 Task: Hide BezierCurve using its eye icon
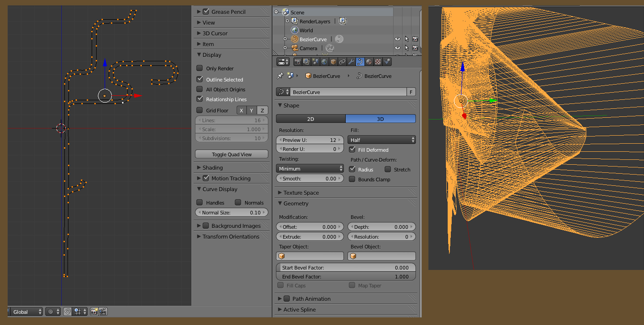397,39
